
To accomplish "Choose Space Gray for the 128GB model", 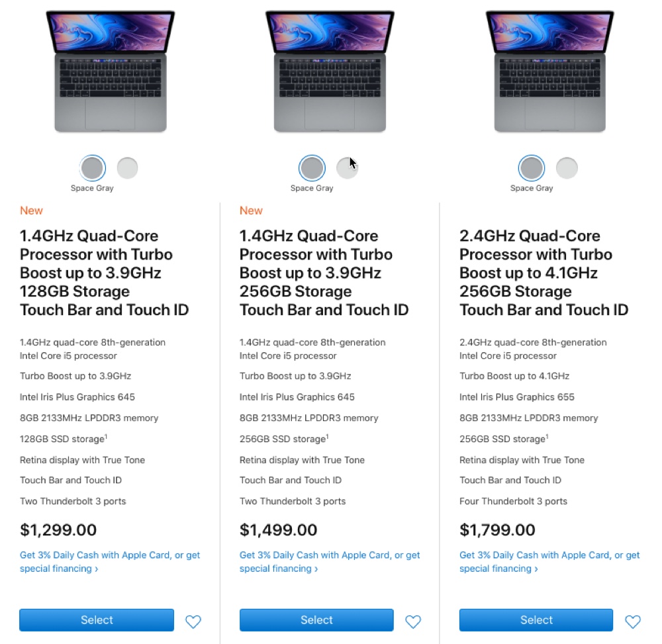I will point(93,167).
